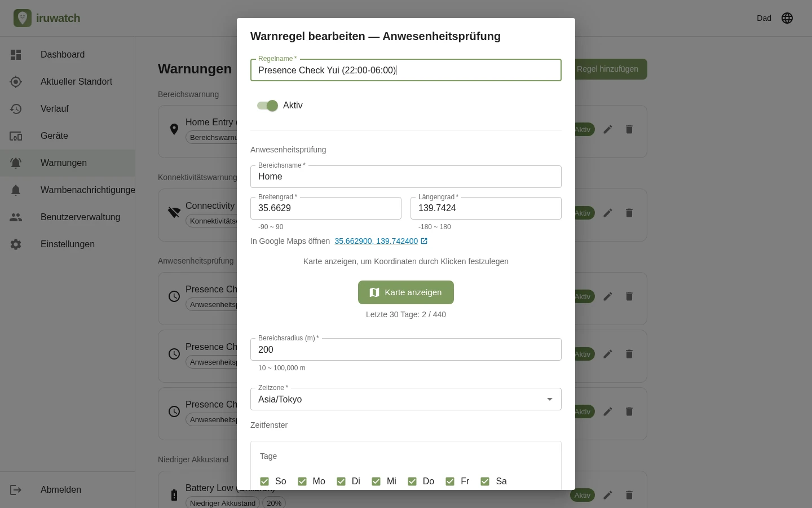
Task: Uncheck the Sa day checkbox
Action: coord(485,481)
